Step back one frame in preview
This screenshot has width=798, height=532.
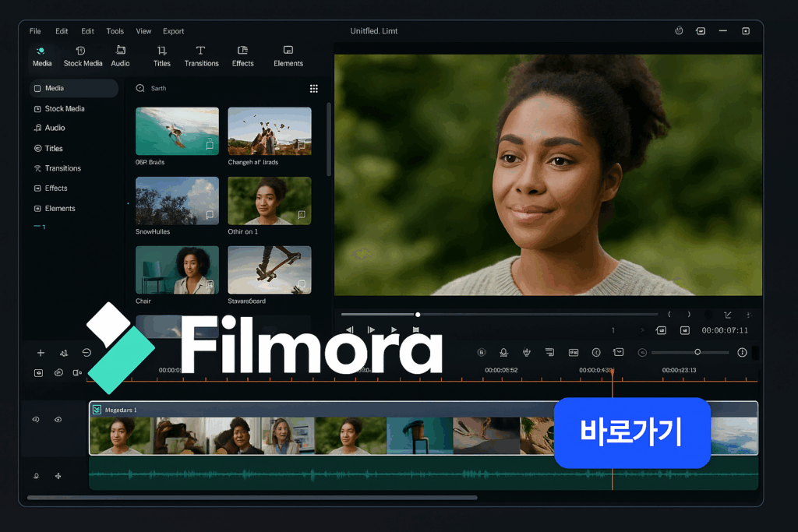[350, 329]
